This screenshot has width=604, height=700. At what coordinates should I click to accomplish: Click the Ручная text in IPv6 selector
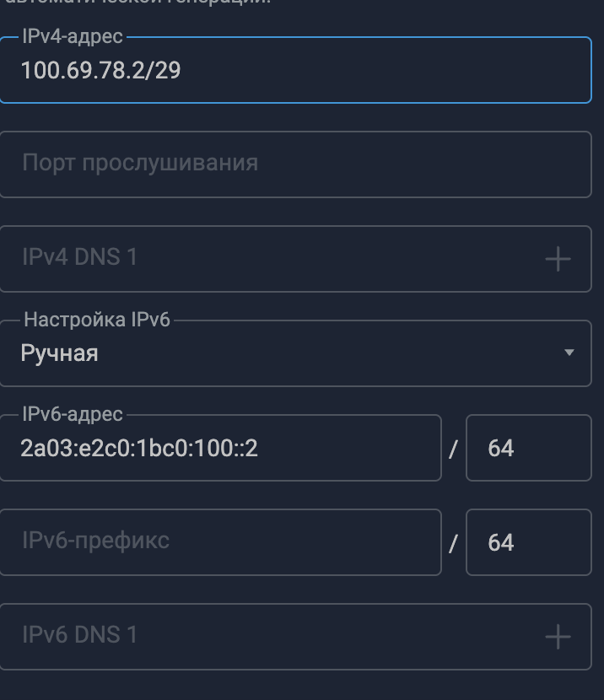pyautogui.click(x=59, y=353)
